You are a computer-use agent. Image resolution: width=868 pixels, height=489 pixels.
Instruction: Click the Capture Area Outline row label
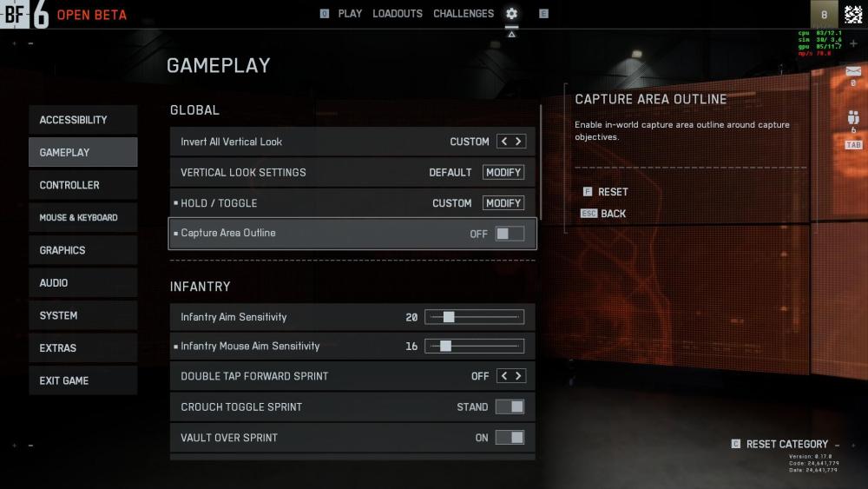[228, 233]
